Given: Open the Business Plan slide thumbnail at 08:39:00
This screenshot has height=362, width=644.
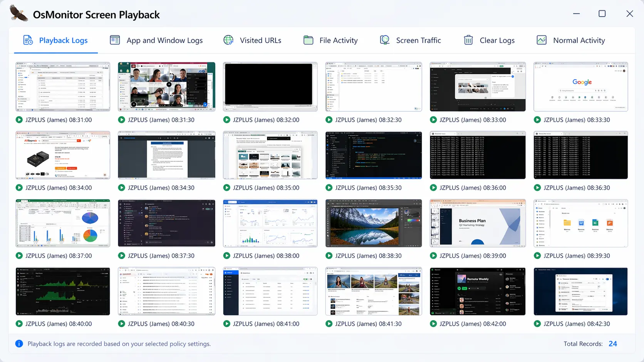Looking at the screenshot, I should (478, 223).
